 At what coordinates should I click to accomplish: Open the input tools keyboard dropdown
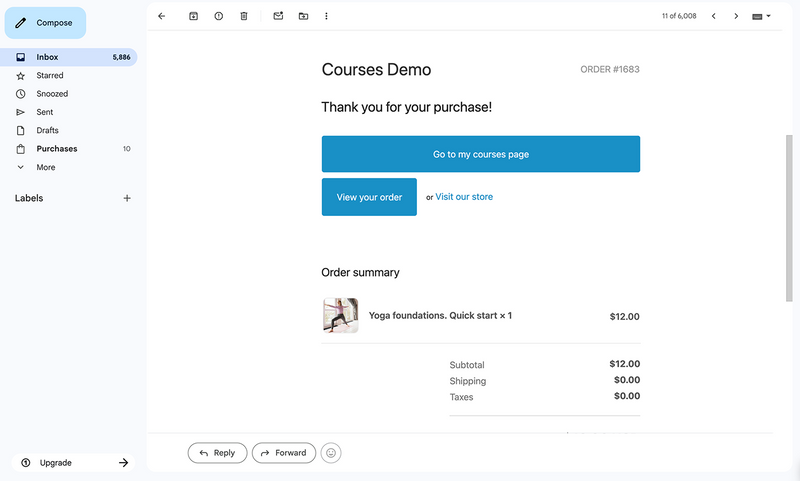point(761,16)
